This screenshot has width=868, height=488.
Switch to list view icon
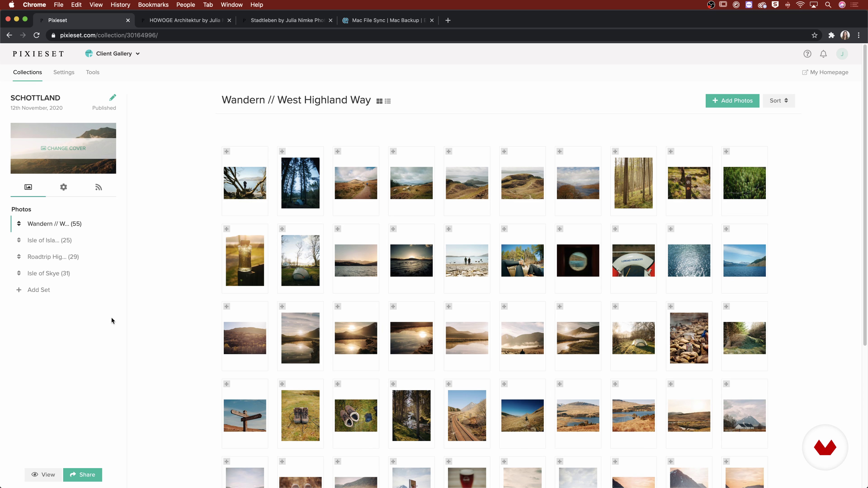point(388,101)
